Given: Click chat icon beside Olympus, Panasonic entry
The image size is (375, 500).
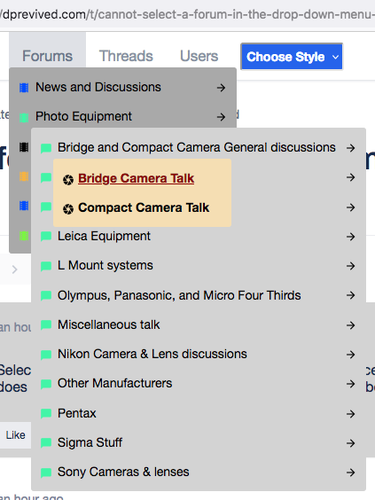Looking at the screenshot, I should point(46,296).
